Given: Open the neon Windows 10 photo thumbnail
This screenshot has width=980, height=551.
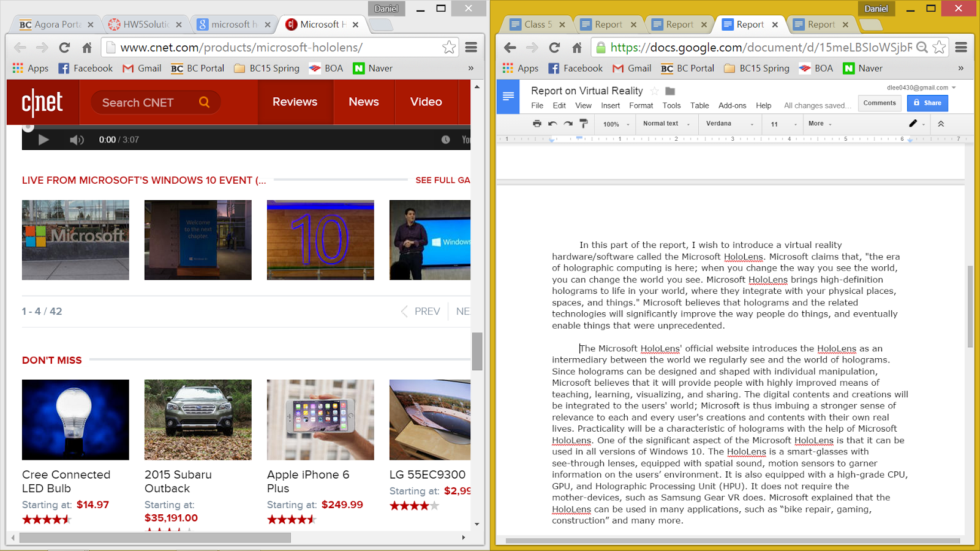Looking at the screenshot, I should pyautogui.click(x=320, y=240).
